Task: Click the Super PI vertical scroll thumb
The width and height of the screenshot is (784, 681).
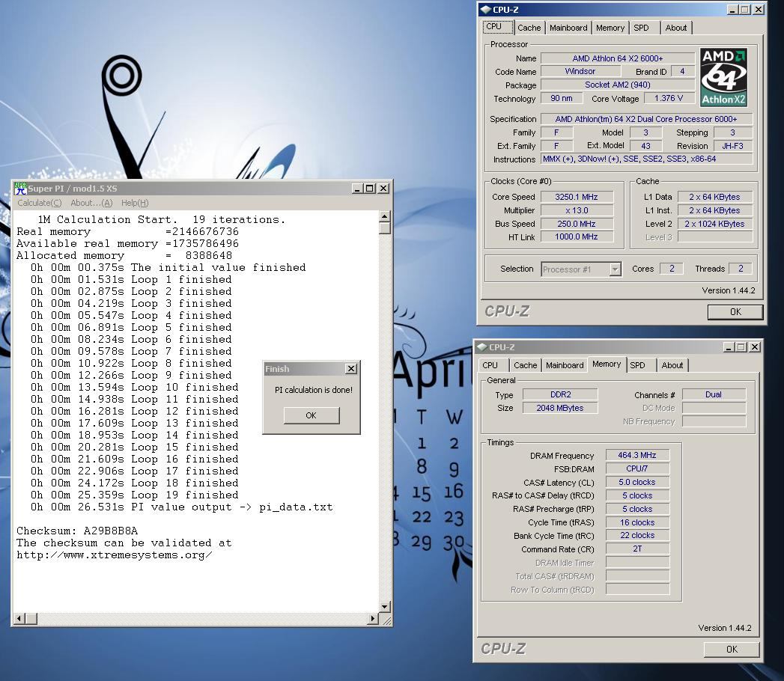Action: click(384, 227)
